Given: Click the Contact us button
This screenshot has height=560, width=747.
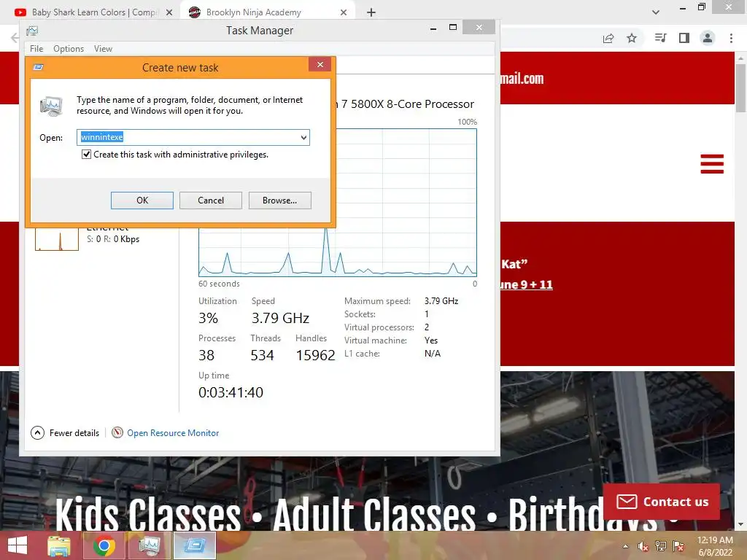Looking at the screenshot, I should pos(662,502).
